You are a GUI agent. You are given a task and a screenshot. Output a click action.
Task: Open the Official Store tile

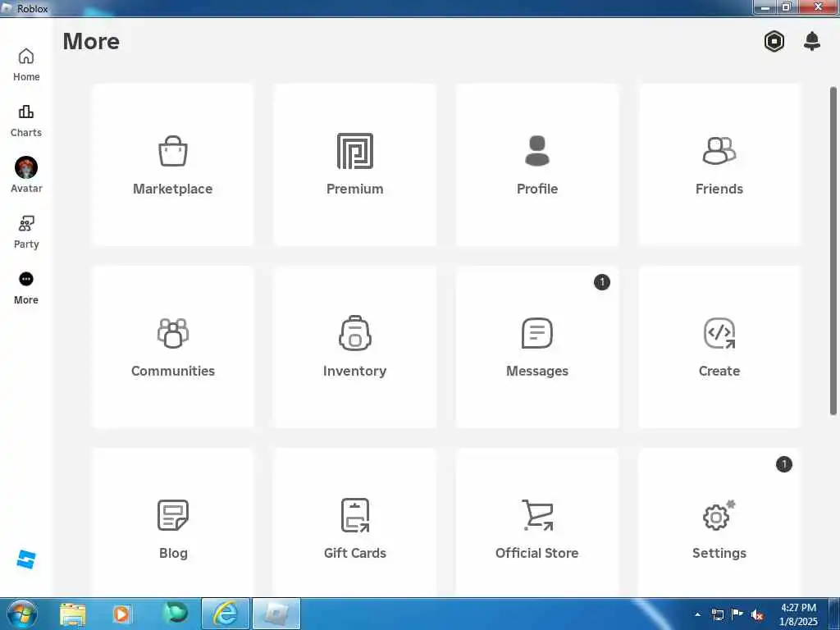pos(536,523)
